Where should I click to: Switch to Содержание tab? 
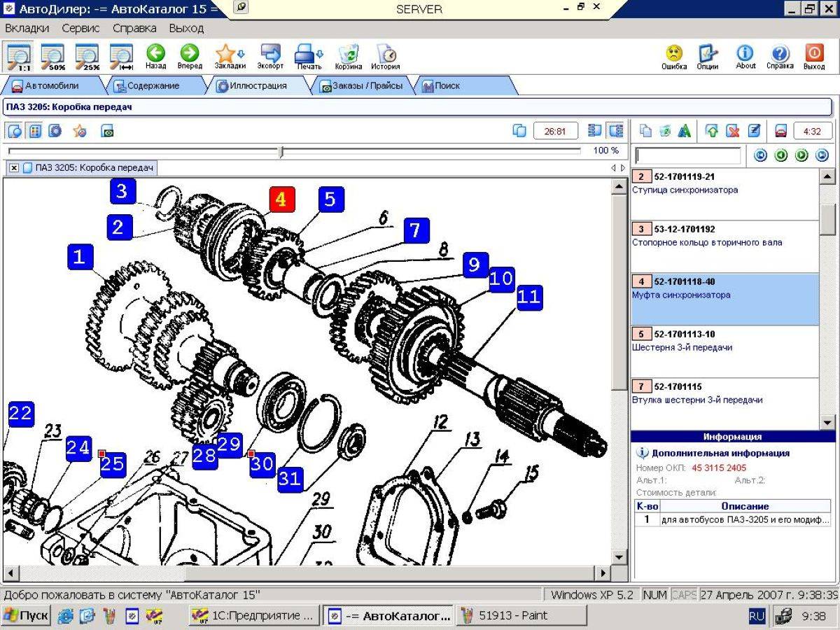pos(153,85)
